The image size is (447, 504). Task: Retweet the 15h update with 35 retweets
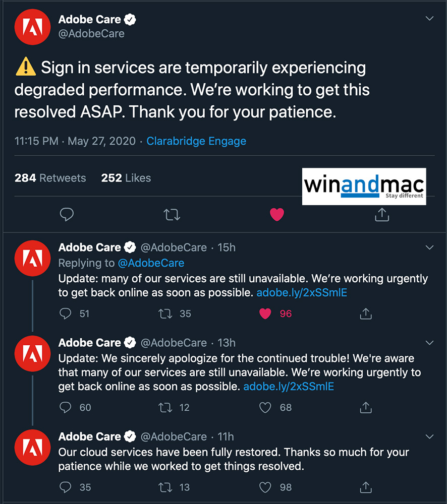pos(165,313)
